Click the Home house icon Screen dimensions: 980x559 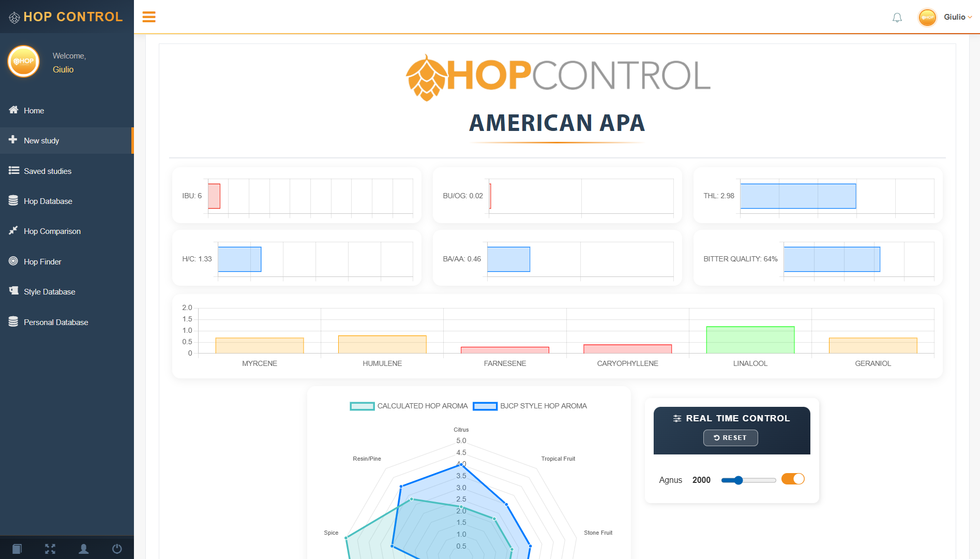[x=13, y=110]
